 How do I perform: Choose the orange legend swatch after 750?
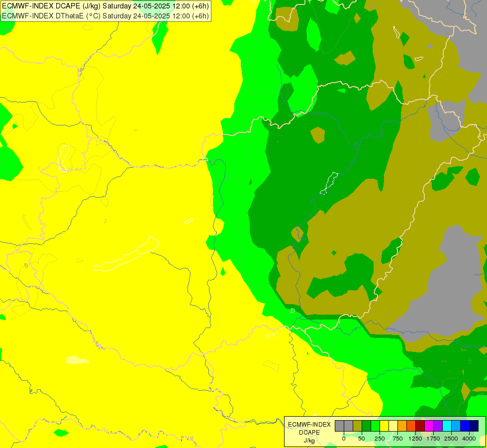pos(402,426)
